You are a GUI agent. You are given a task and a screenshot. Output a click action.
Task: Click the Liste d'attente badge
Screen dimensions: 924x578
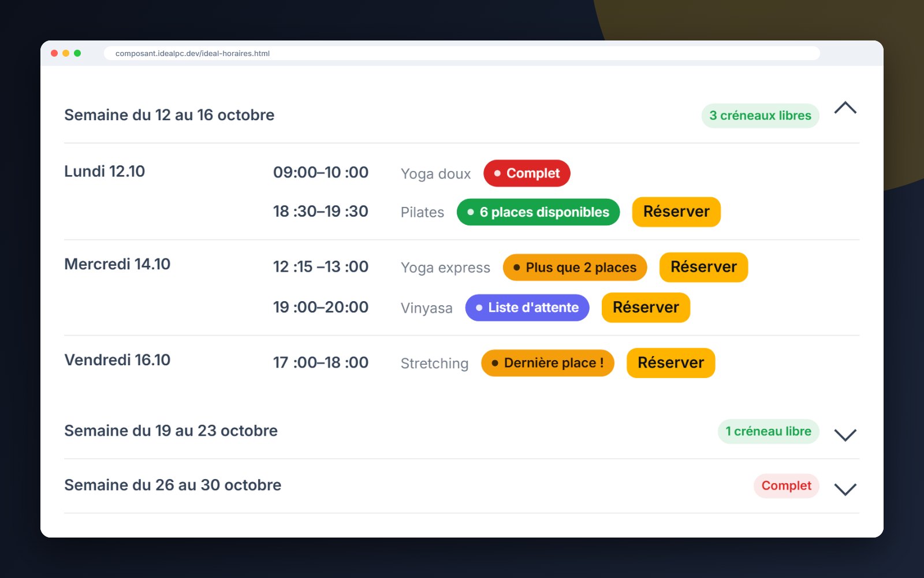pyautogui.click(x=527, y=307)
